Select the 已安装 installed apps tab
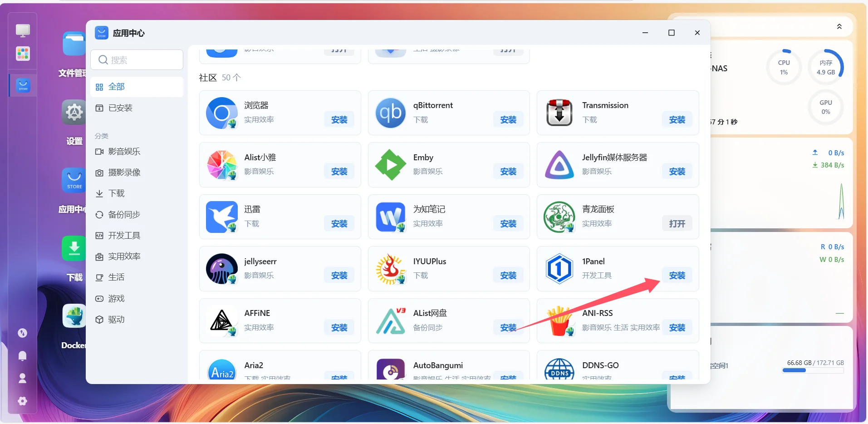Viewport: 868px width, 424px height. pos(120,108)
